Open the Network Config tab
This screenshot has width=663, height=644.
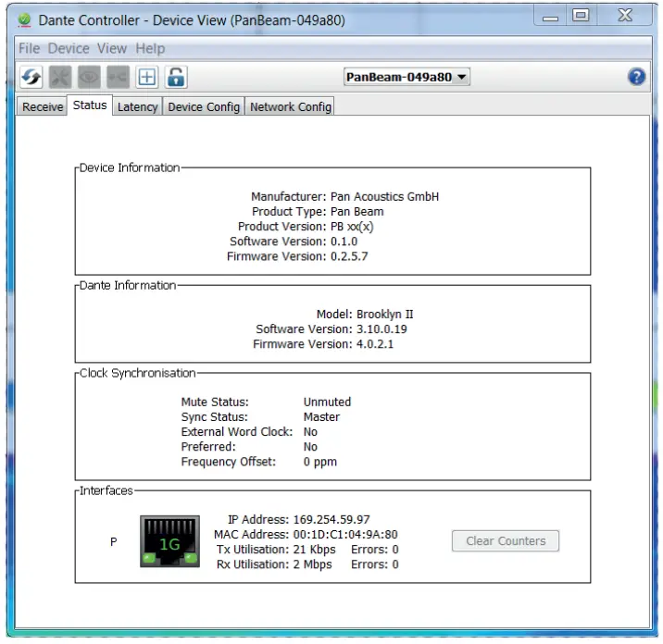click(291, 106)
